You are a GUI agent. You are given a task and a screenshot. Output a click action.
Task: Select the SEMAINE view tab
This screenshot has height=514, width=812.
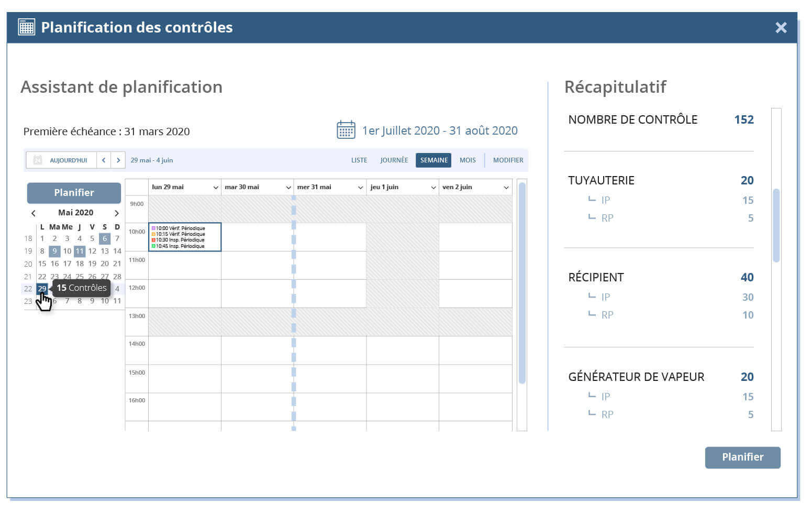(433, 160)
